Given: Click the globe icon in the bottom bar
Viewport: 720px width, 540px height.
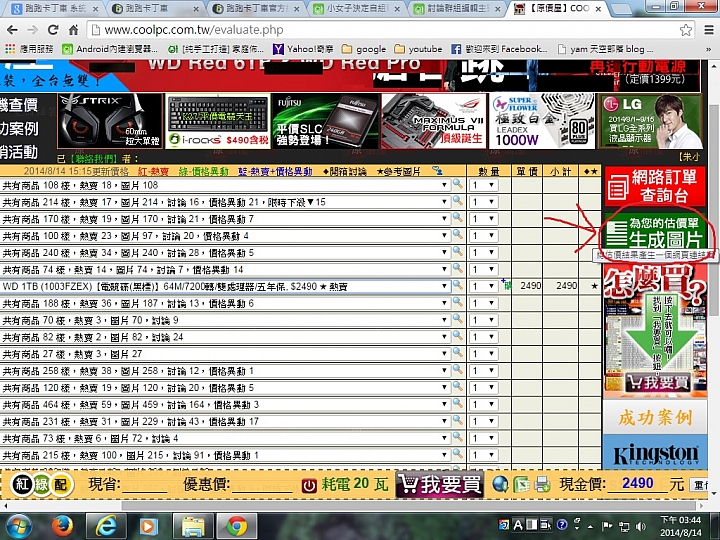Looking at the screenshot, I should 500,484.
